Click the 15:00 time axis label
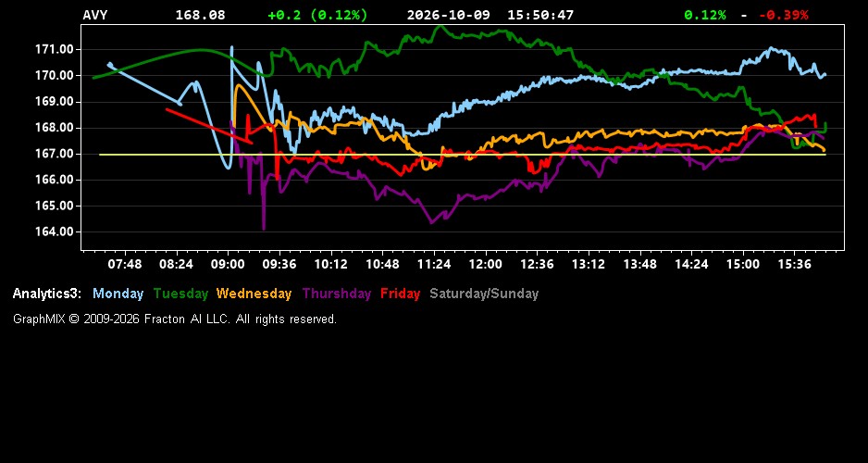Viewport: 868px width, 463px height. coord(743,264)
